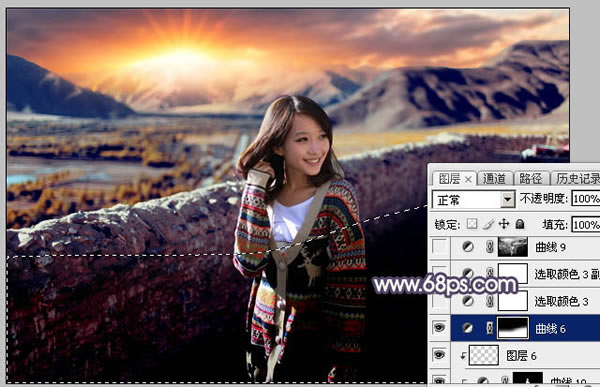Click the lock image pixels brush icon
Screen dimensions: 600x387
(x=488, y=224)
